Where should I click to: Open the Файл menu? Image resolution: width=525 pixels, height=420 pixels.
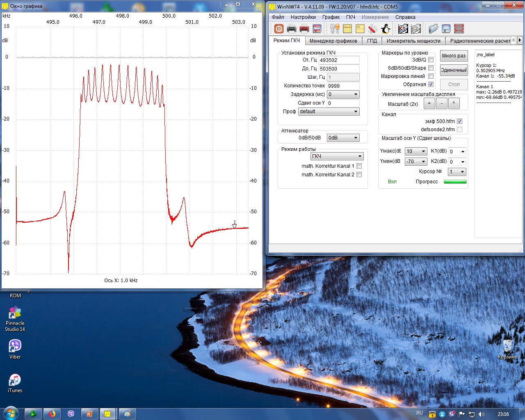278,17
